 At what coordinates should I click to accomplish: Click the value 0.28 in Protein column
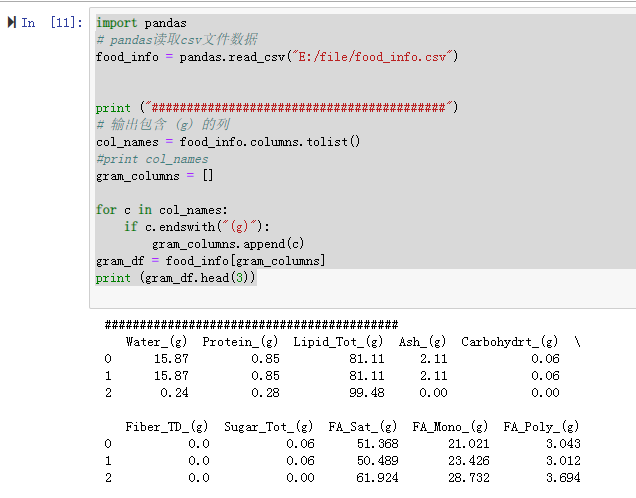coord(265,393)
